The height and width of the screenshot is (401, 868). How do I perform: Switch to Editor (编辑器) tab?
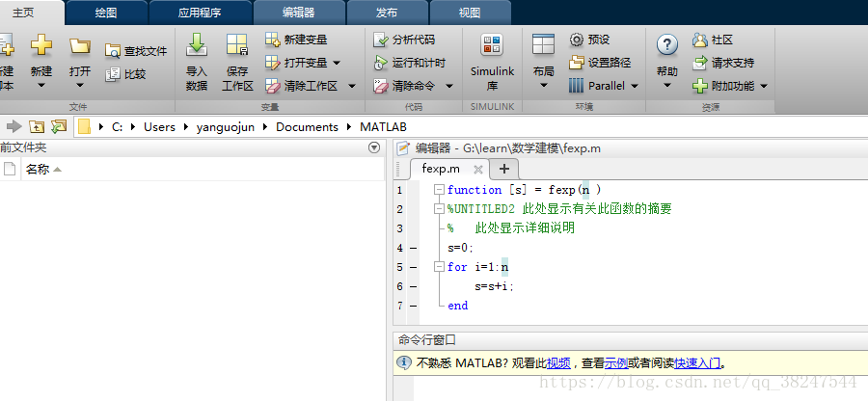[298, 13]
